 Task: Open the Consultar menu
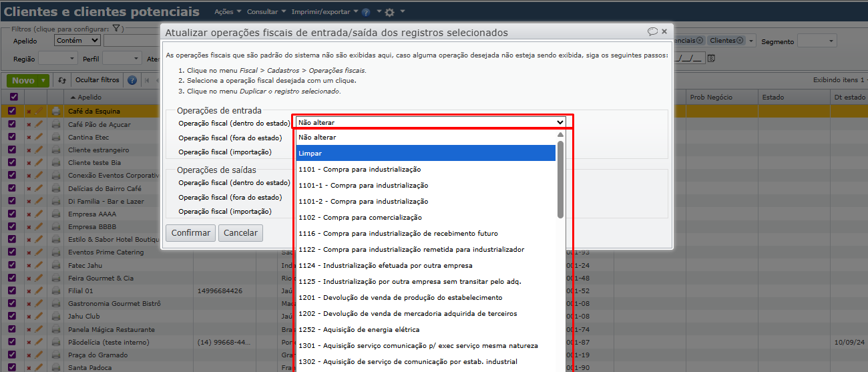tap(266, 12)
